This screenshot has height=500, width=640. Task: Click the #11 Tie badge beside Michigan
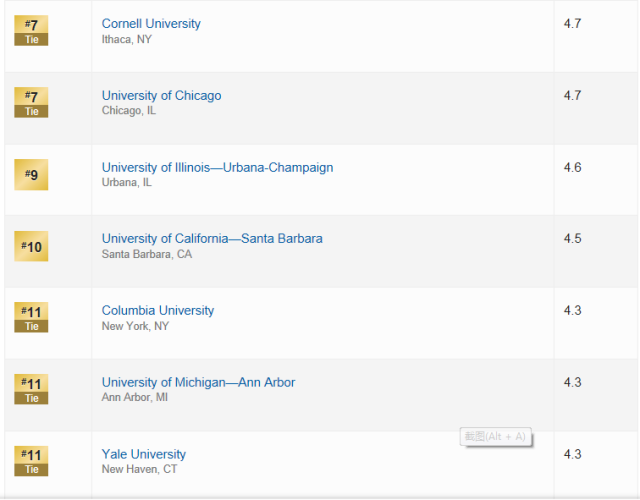pos(31,389)
